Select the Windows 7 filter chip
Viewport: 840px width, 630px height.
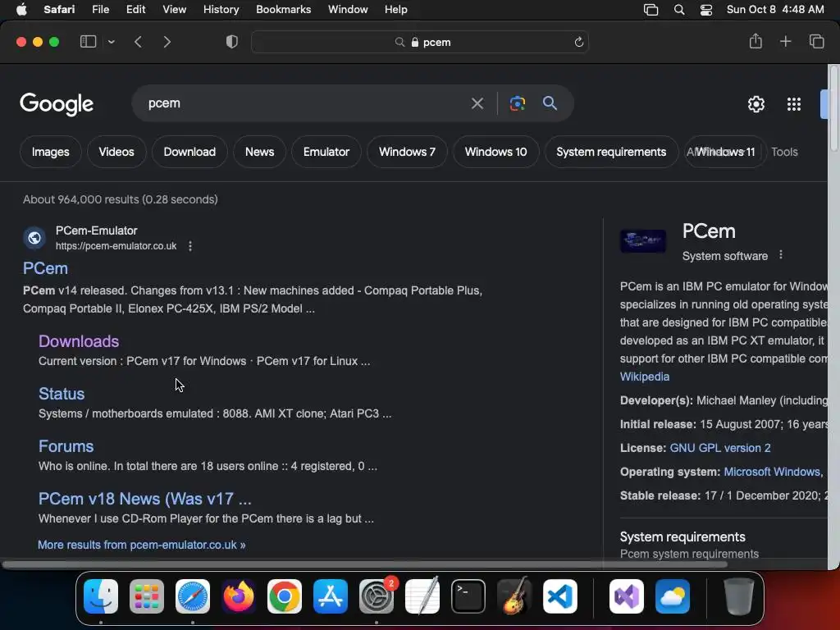click(x=407, y=152)
